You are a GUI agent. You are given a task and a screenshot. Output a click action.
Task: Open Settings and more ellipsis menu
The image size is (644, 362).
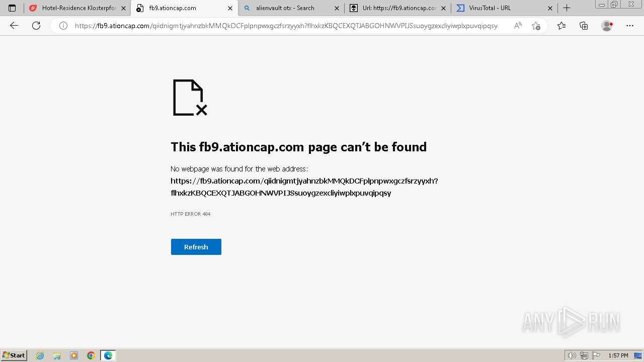click(x=630, y=26)
